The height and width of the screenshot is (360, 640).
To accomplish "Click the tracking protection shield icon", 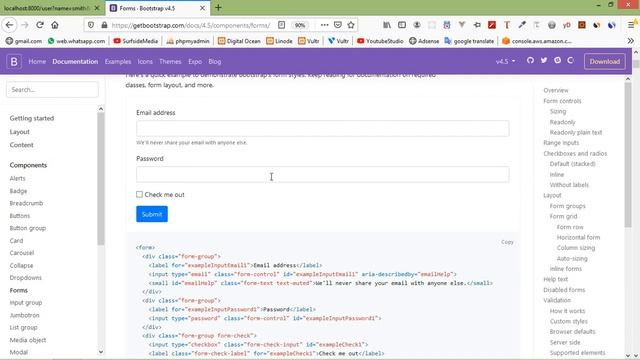I will click(x=91, y=25).
